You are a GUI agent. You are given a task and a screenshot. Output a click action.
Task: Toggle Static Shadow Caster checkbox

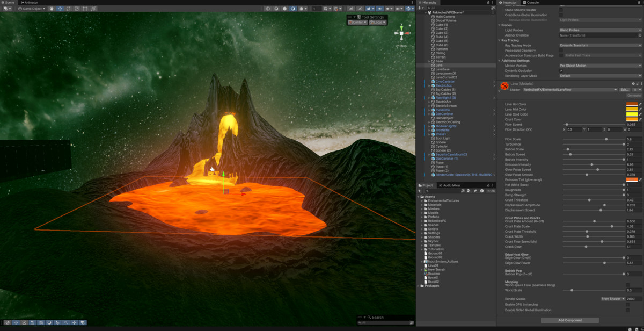coord(561,10)
